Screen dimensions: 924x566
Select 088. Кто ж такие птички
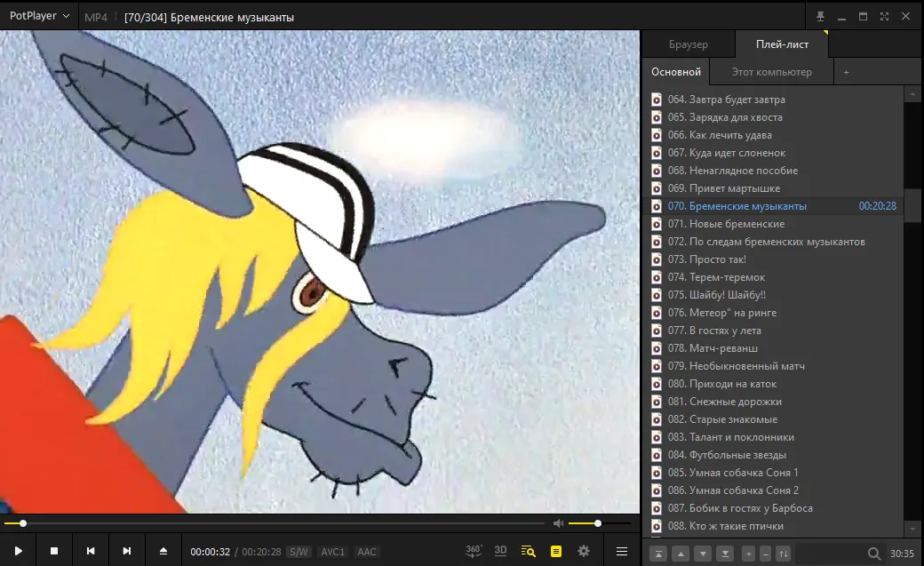[x=775, y=526]
